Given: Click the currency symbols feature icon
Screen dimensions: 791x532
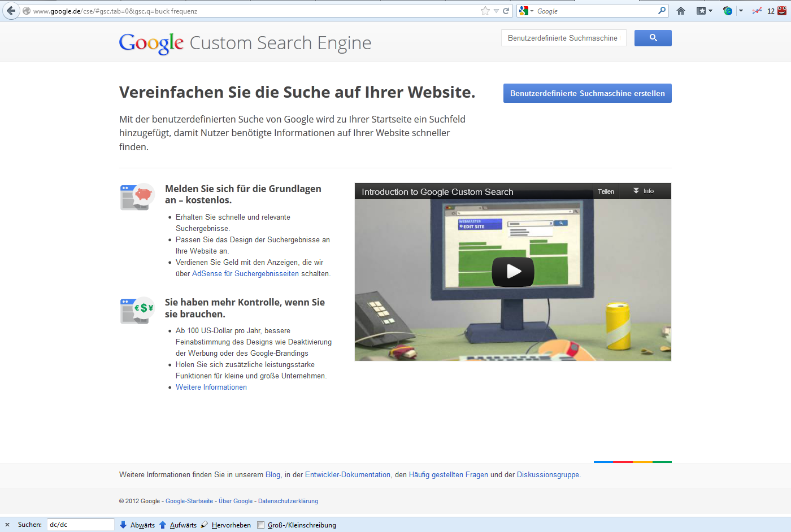Looking at the screenshot, I should (137, 310).
